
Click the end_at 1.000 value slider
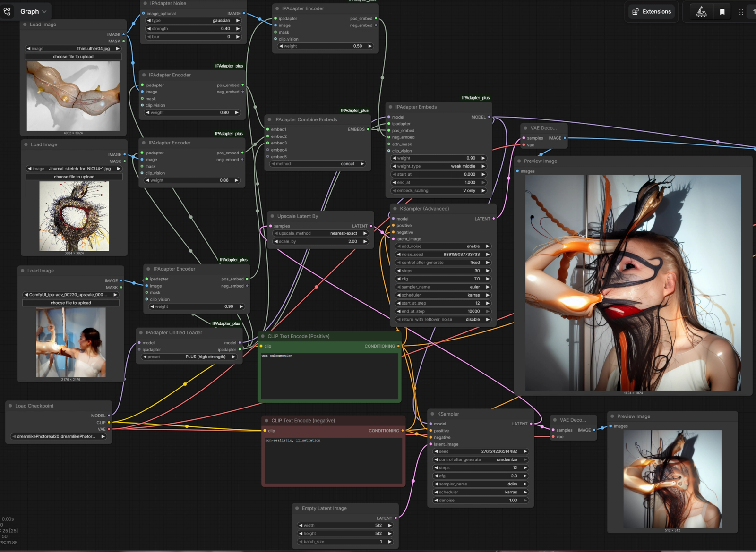(x=439, y=182)
